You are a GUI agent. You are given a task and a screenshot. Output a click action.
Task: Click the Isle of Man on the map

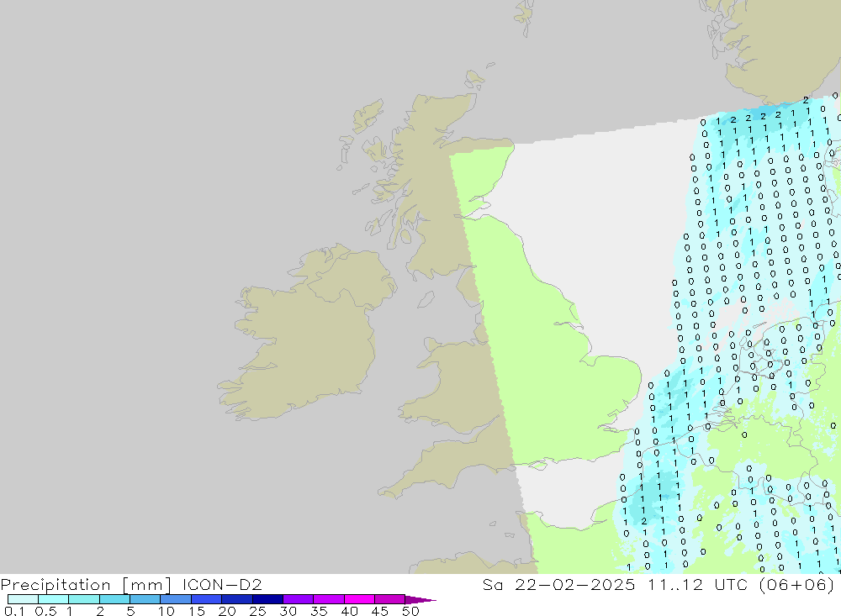(426, 299)
